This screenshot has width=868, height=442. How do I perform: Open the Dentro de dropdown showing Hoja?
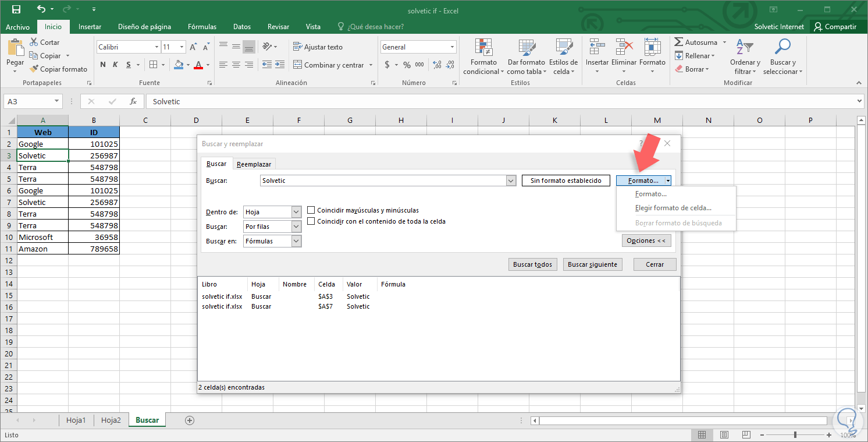pos(297,211)
